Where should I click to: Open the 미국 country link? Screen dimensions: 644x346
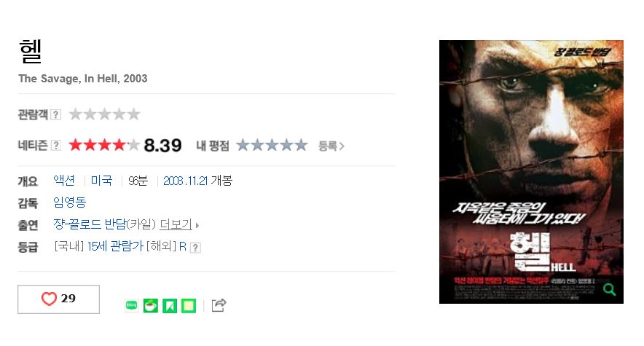pyautogui.click(x=101, y=181)
